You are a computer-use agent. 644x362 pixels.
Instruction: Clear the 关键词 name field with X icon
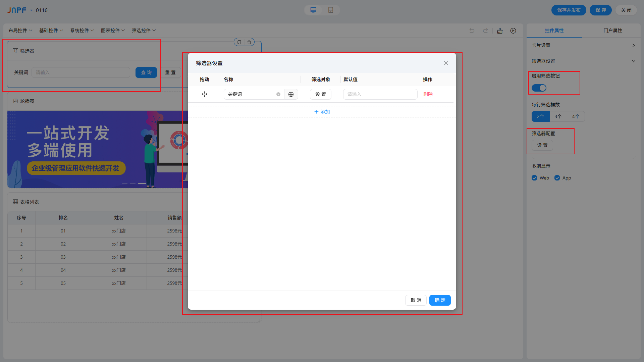(x=278, y=94)
